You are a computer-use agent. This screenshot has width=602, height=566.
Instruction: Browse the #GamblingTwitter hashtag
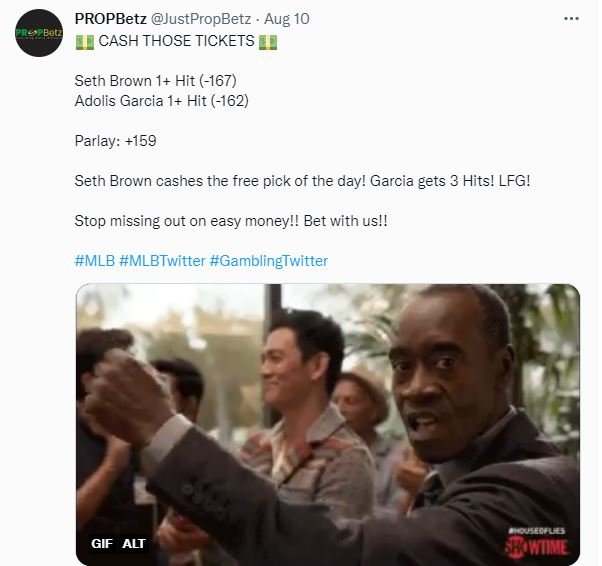pyautogui.click(x=268, y=261)
